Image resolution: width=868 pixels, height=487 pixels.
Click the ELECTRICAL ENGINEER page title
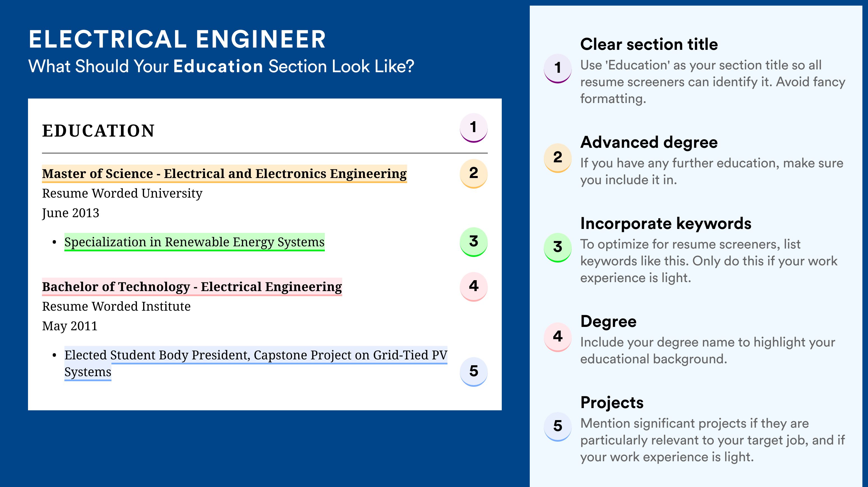(x=177, y=39)
